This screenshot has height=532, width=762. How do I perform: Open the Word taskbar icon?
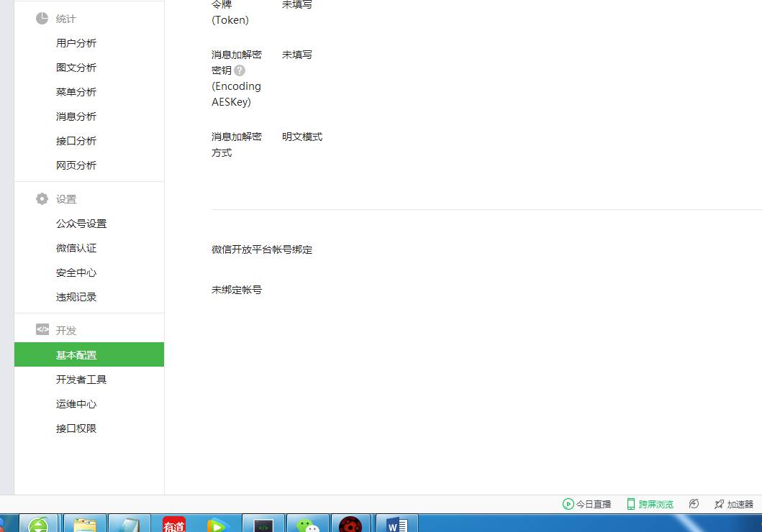(x=396, y=524)
